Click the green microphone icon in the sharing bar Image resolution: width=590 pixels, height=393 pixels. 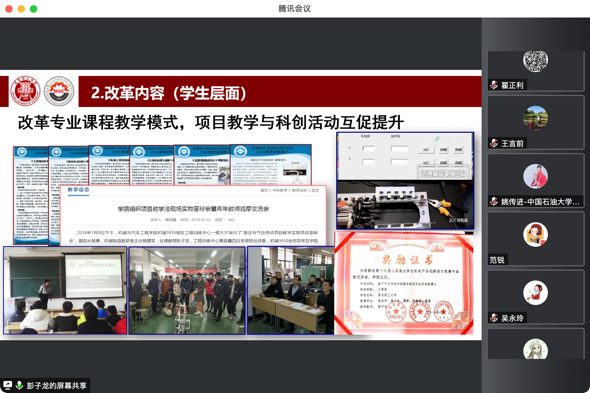[x=20, y=385]
